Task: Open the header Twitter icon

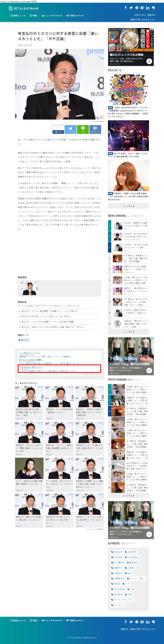Action: point(131,8)
